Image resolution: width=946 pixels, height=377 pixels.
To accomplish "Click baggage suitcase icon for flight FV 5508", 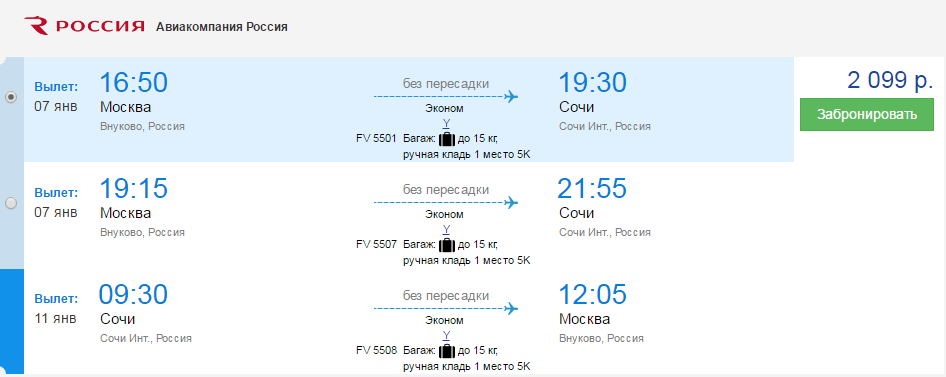I will coord(446,350).
